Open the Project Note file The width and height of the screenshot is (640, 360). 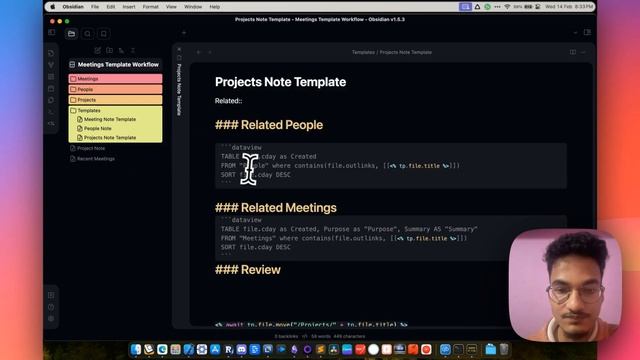click(91, 148)
